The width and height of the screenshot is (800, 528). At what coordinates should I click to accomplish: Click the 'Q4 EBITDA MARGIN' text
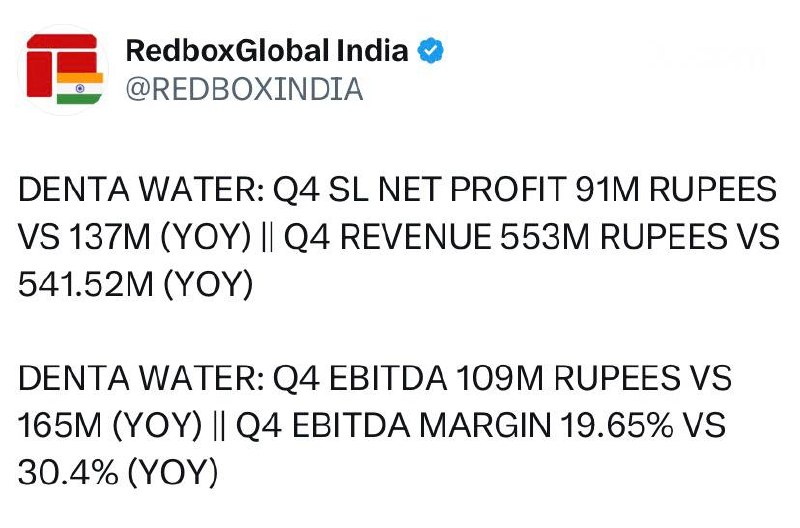[393, 425]
